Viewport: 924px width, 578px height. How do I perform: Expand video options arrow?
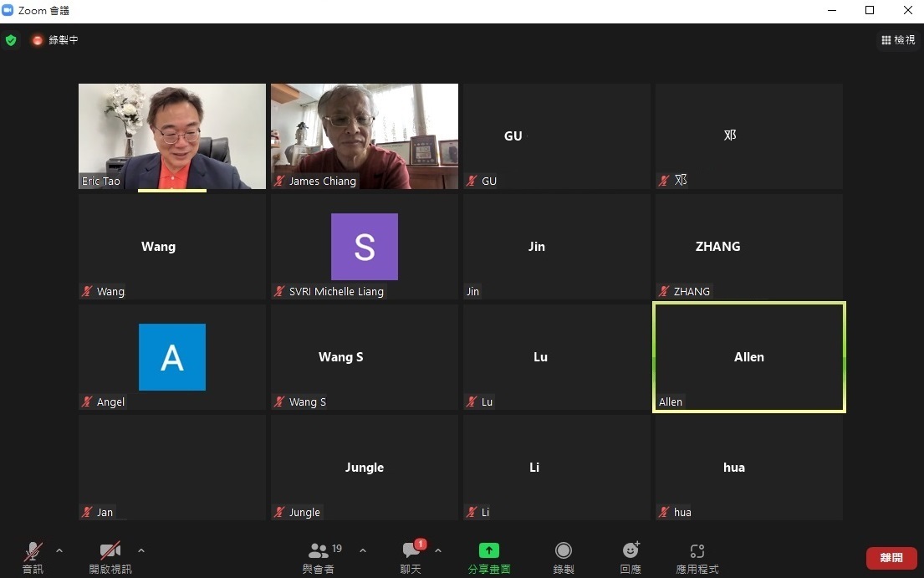[141, 550]
